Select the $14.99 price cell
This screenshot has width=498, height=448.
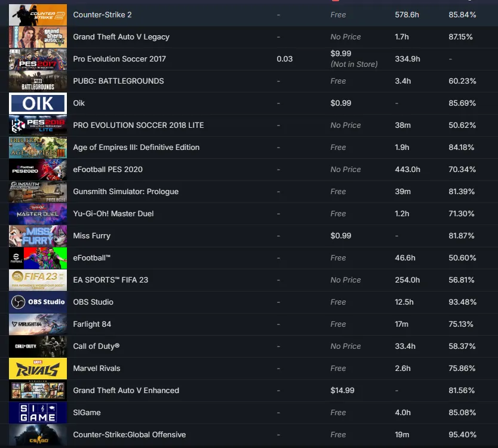click(342, 390)
